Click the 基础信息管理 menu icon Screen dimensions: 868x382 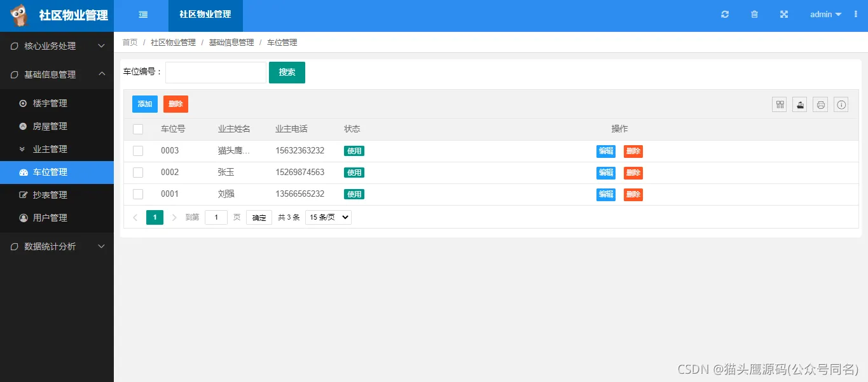15,74
